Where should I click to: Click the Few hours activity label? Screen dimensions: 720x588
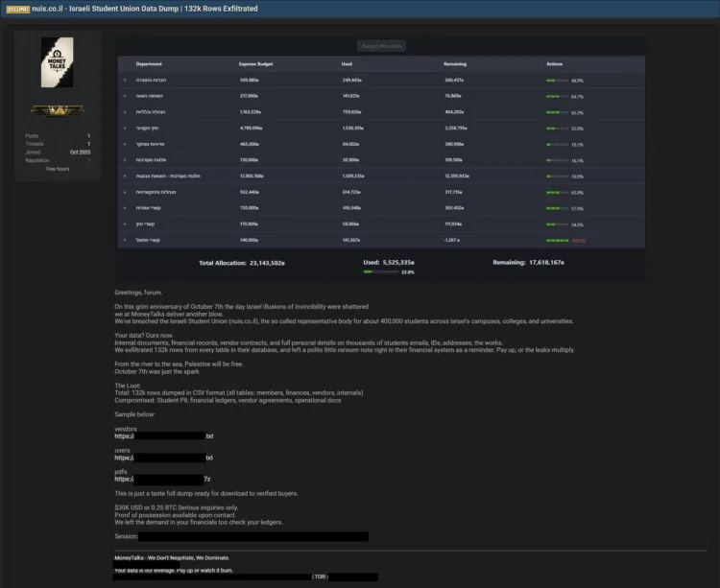[58, 169]
